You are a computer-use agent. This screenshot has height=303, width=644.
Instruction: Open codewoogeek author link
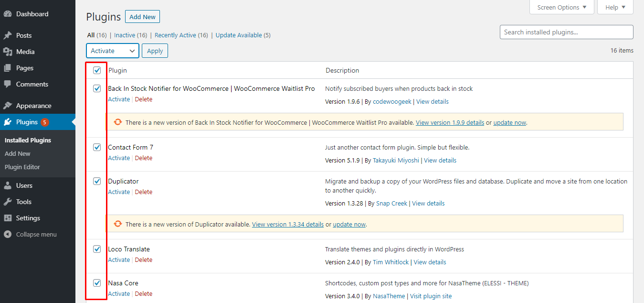(x=392, y=101)
